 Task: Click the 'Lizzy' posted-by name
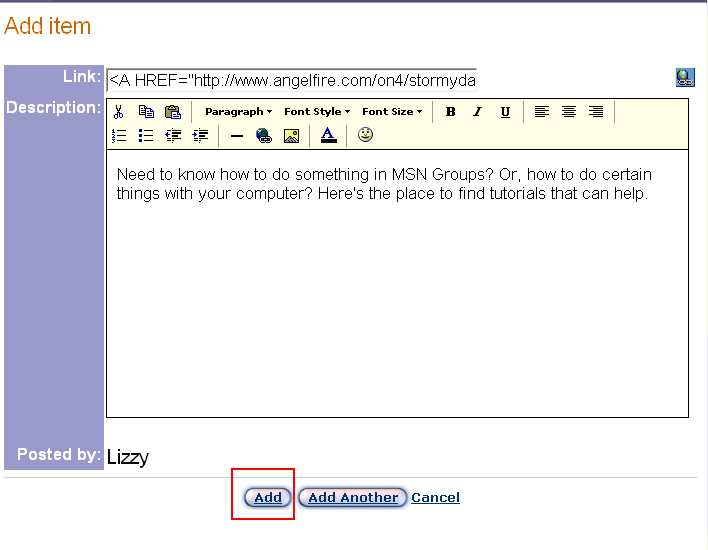pos(128,457)
